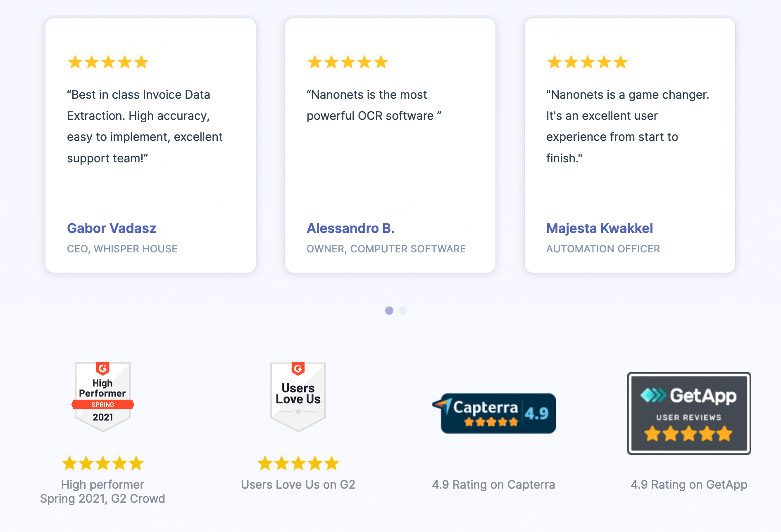This screenshot has height=532, width=781.
Task: Click the stars on Majesta Kwakkel's review
Action: coord(587,62)
